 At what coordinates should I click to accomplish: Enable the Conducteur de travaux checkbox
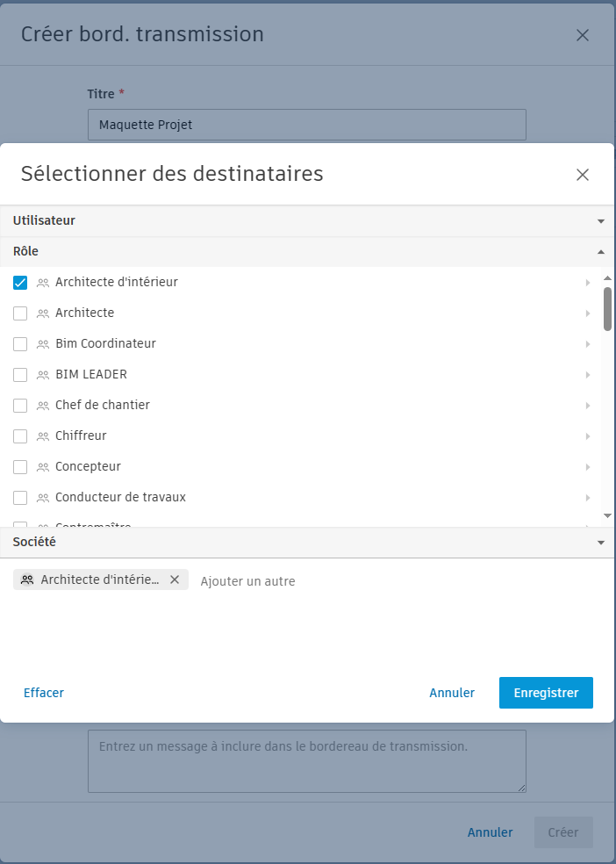pyautogui.click(x=20, y=498)
